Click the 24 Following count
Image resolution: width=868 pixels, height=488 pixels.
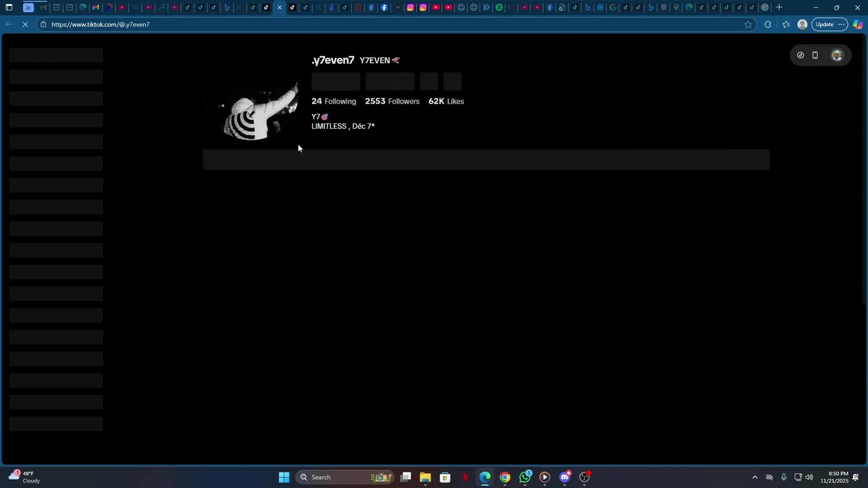pos(334,101)
